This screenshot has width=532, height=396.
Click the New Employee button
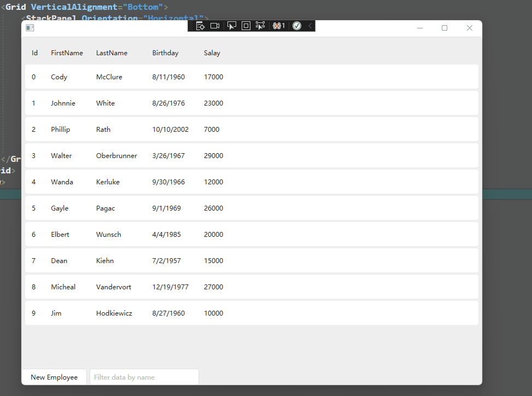54,377
